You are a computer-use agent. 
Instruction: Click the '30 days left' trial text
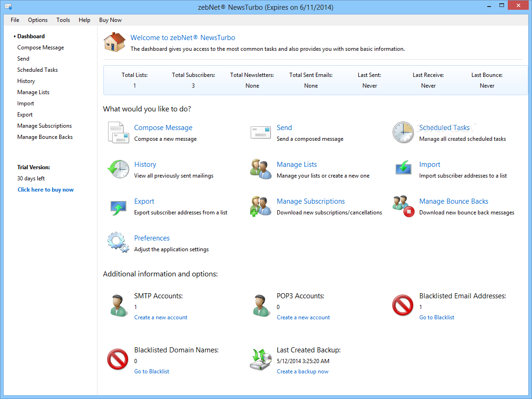31,179
